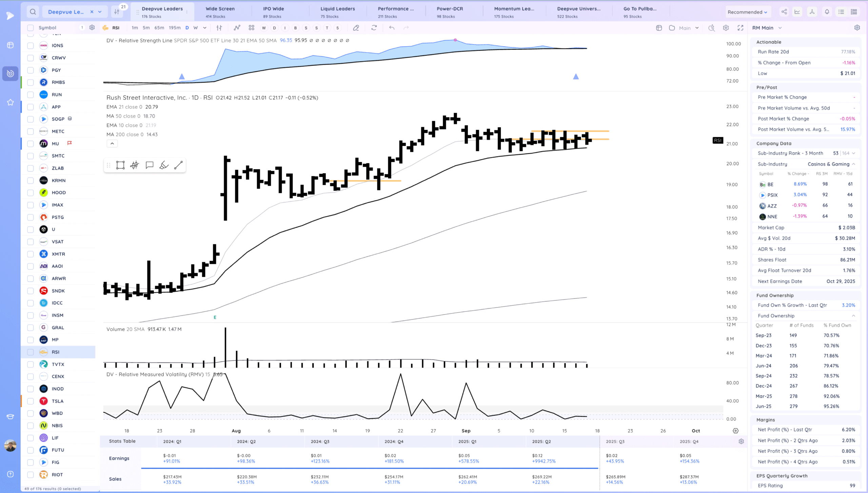Open stats table settings gear
The height and width of the screenshot is (493, 868).
coord(741,441)
